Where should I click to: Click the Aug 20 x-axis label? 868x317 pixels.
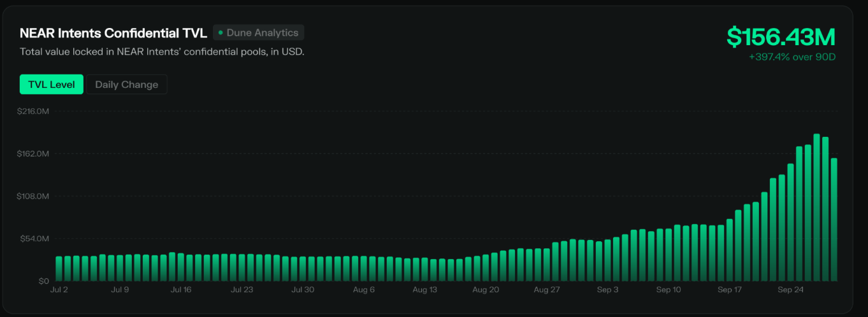[x=486, y=290]
